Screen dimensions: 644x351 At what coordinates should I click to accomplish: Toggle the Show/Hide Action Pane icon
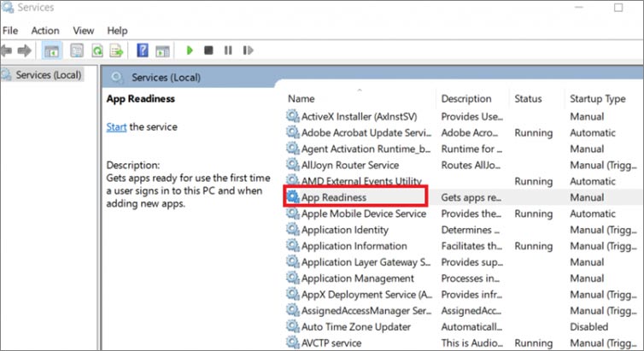click(162, 51)
